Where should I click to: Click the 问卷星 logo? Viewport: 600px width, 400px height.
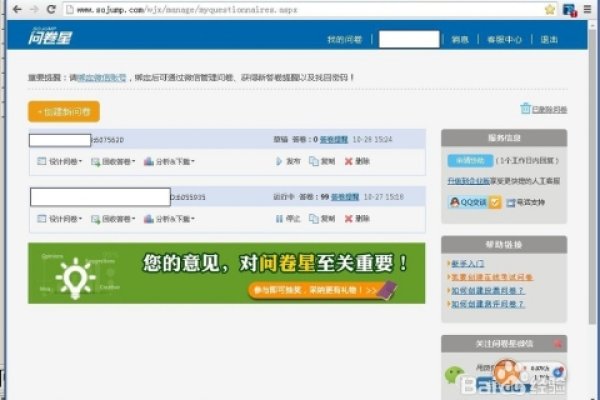[x=50, y=37]
